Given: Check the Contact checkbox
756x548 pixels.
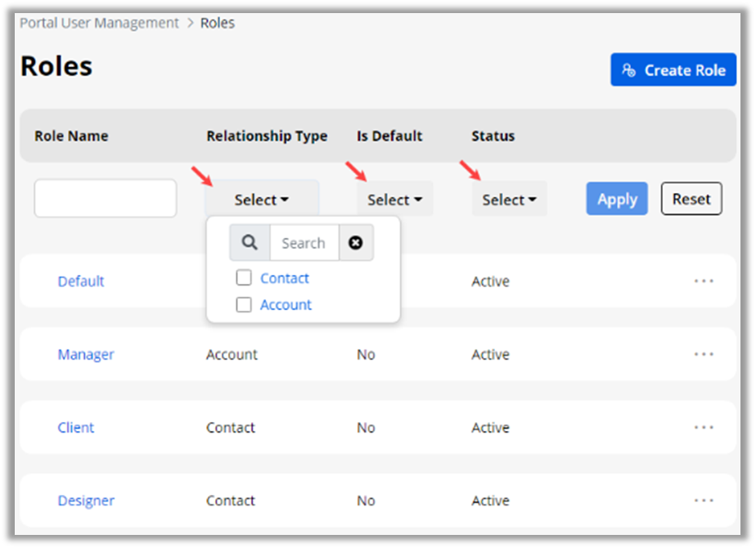Looking at the screenshot, I should [244, 278].
